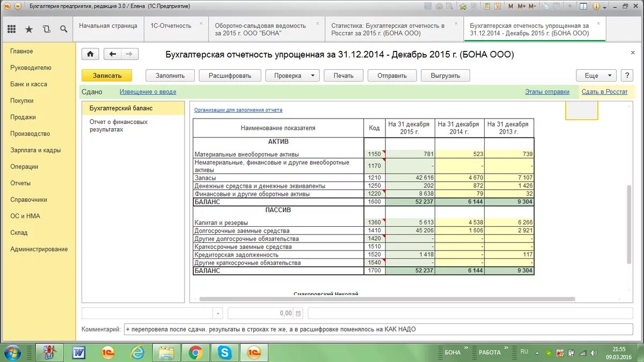
Task: Click the Выгрузить button
Action: point(445,76)
